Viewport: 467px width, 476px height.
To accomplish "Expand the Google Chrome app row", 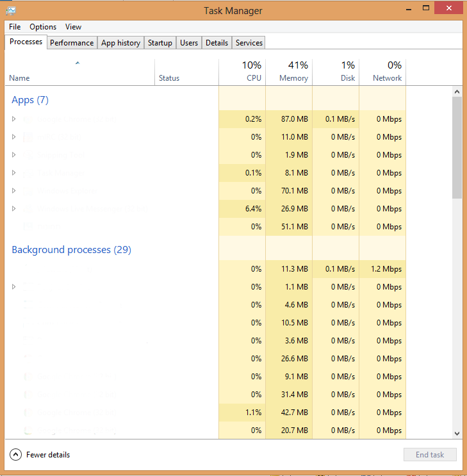I will pyautogui.click(x=14, y=119).
